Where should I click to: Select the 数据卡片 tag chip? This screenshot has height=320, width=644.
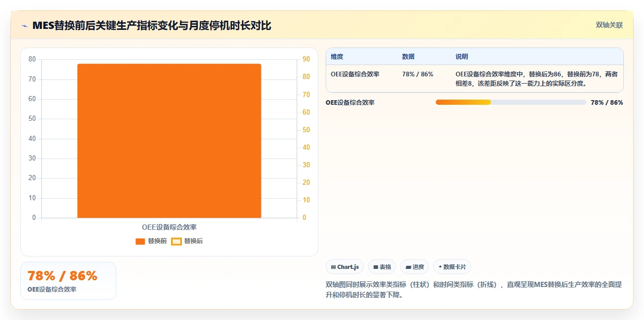tap(452, 267)
